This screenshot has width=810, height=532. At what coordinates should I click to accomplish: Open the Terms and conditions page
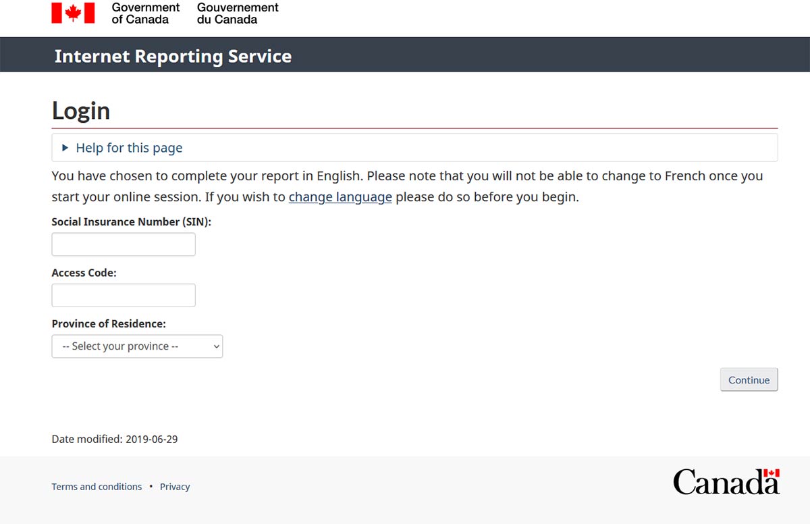(x=97, y=486)
